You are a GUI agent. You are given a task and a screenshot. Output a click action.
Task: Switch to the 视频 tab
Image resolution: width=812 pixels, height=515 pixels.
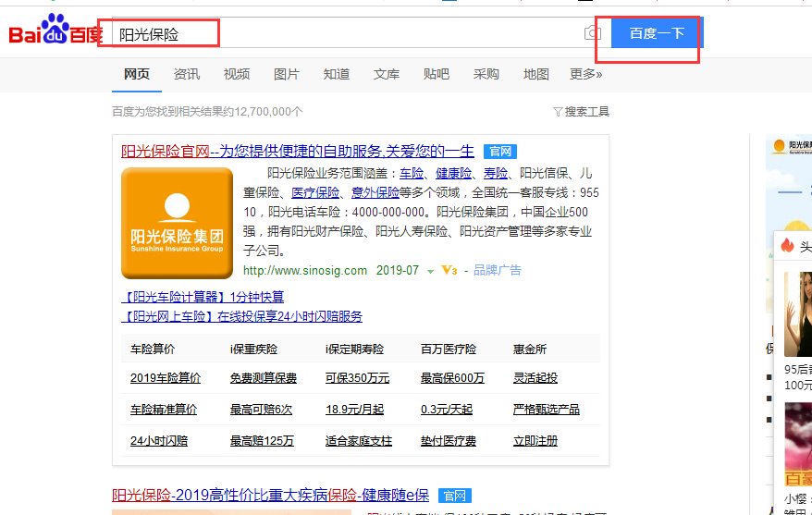coord(237,74)
